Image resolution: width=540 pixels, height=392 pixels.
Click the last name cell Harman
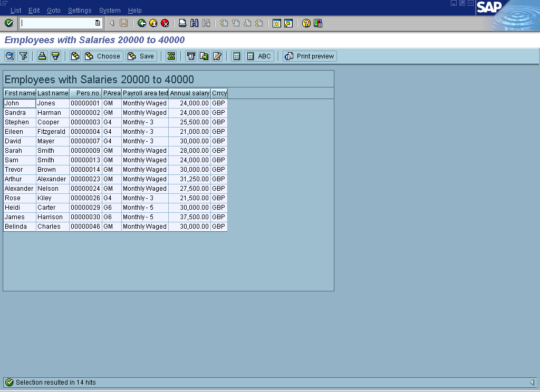pyautogui.click(x=53, y=113)
